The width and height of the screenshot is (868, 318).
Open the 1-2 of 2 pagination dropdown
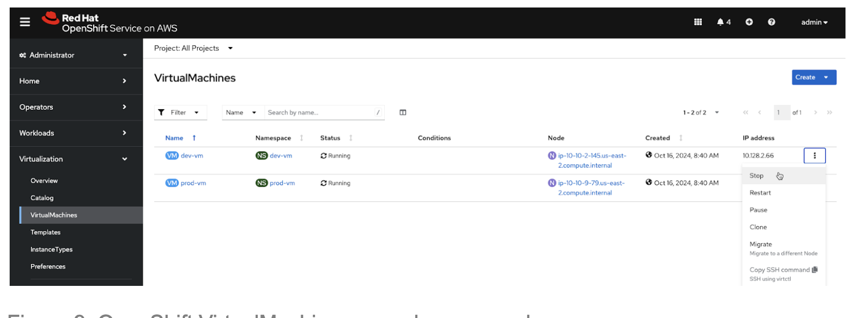701,112
